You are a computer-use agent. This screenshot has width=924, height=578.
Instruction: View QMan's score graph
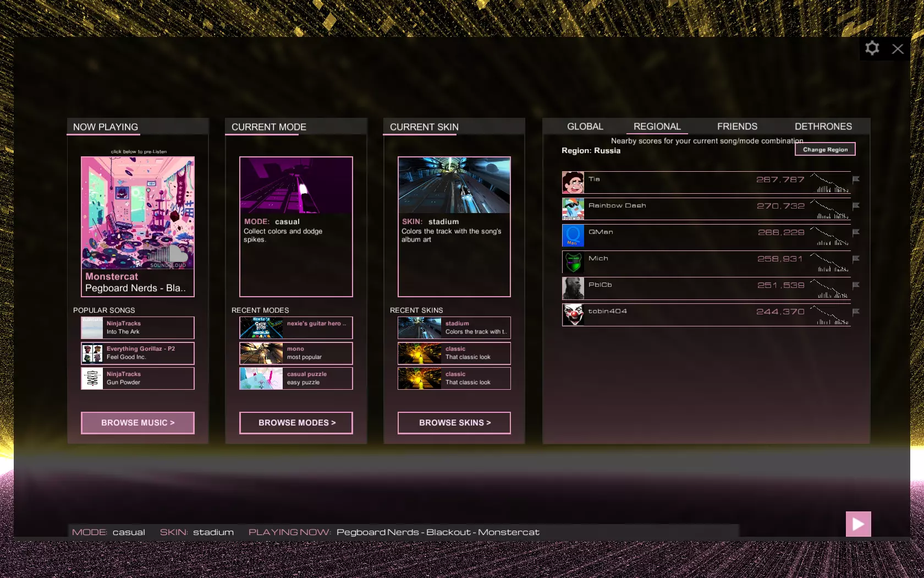point(829,236)
